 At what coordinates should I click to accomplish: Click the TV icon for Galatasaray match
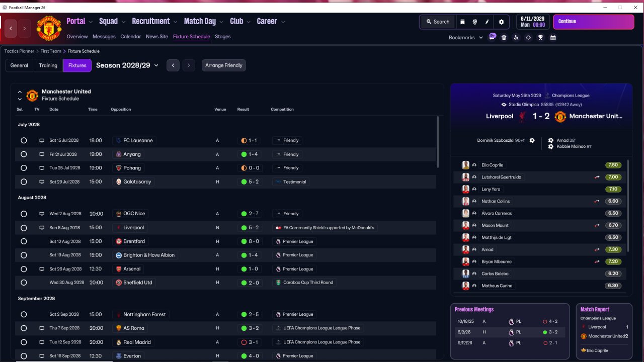(x=42, y=182)
